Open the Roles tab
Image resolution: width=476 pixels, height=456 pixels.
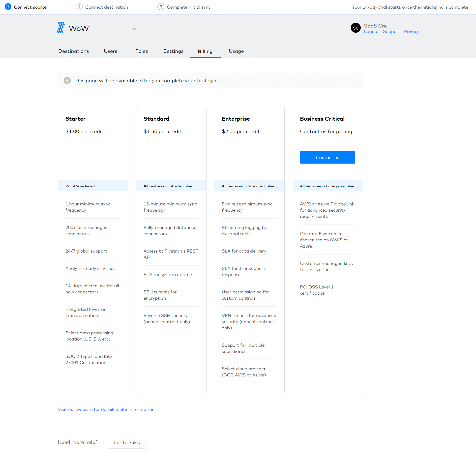click(x=142, y=51)
